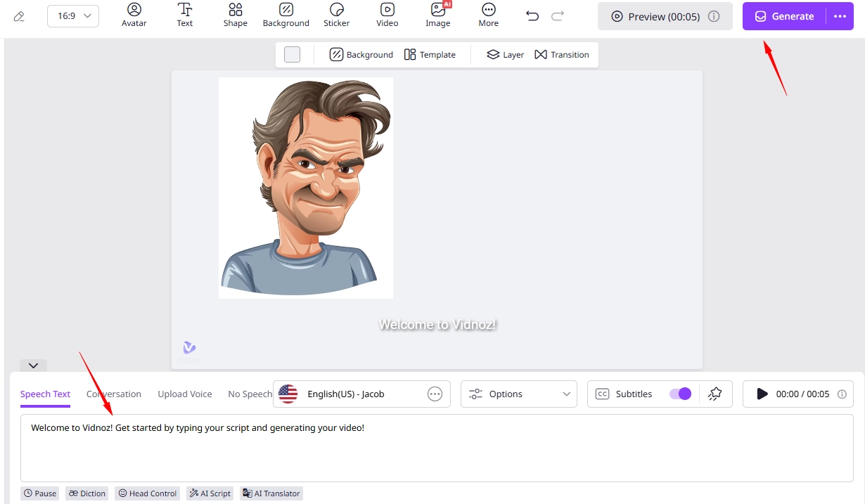
Task: Collapse the speech panel with chevron
Action: pyautogui.click(x=33, y=366)
